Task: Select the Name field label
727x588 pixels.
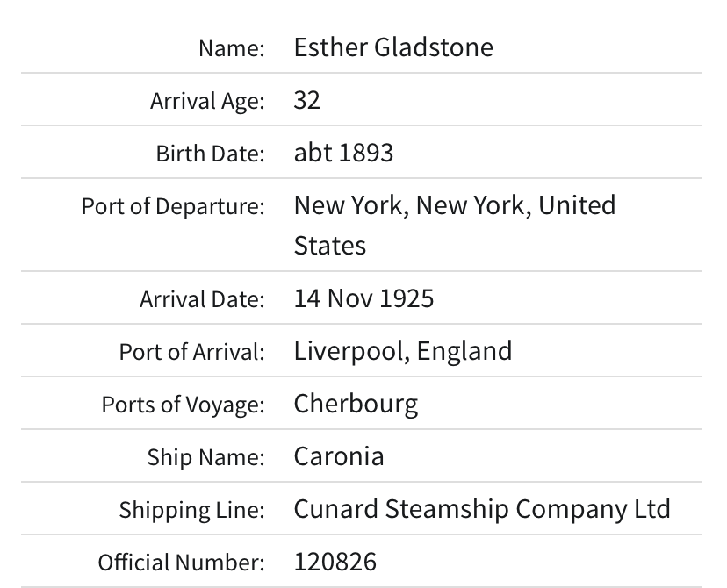Action: [231, 49]
